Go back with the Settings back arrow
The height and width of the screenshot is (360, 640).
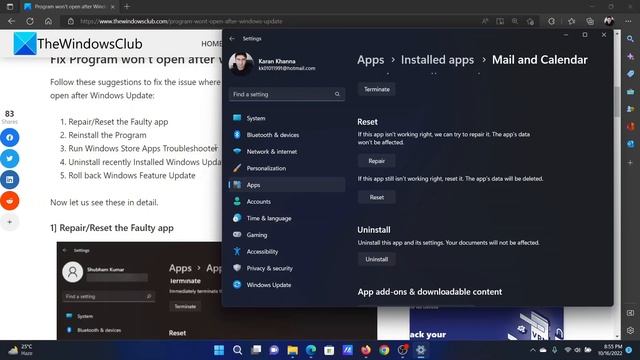click(x=232, y=38)
